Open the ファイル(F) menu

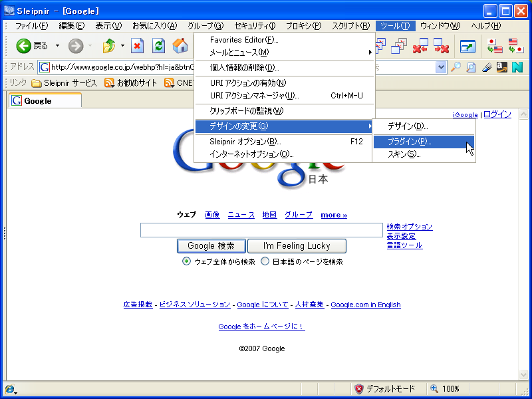coord(31,26)
